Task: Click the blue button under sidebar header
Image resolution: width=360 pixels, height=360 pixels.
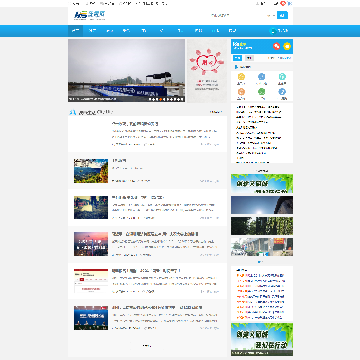Action: click(237, 58)
